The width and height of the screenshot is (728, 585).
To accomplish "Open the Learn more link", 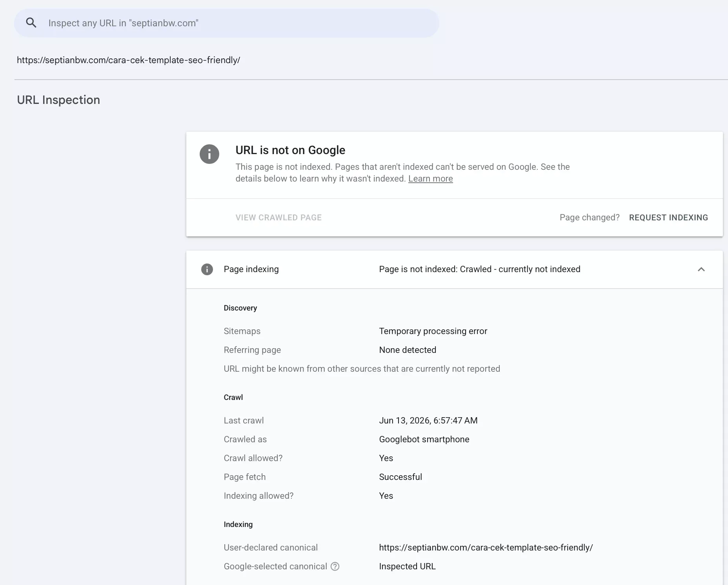I will pyautogui.click(x=430, y=179).
